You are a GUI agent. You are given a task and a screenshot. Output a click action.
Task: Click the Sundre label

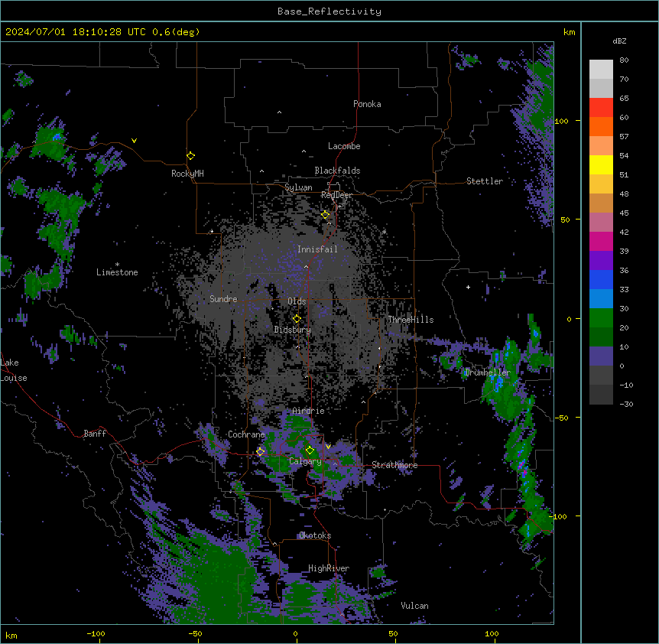click(223, 299)
